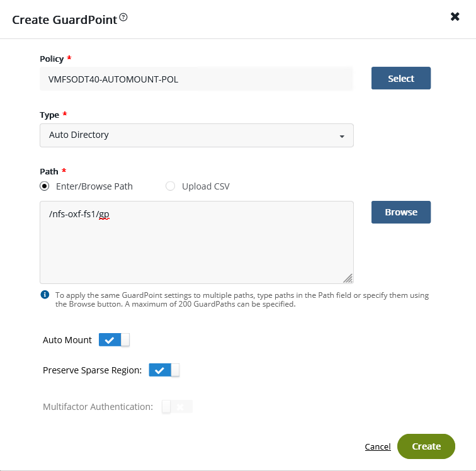This screenshot has height=471, width=476.
Task: Expand the Type dropdown arrow
Action: click(341, 136)
